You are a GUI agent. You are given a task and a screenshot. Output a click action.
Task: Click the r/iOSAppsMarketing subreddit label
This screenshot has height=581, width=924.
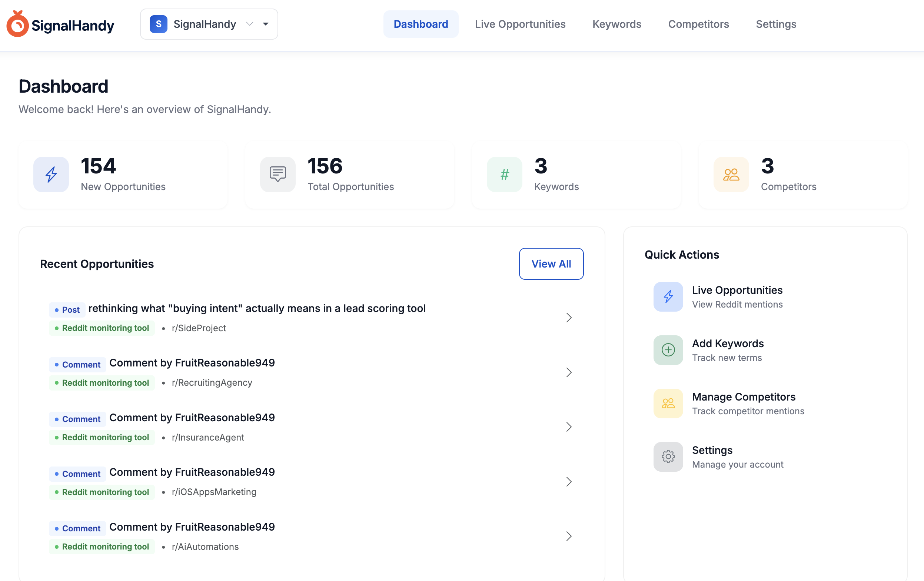coord(214,492)
